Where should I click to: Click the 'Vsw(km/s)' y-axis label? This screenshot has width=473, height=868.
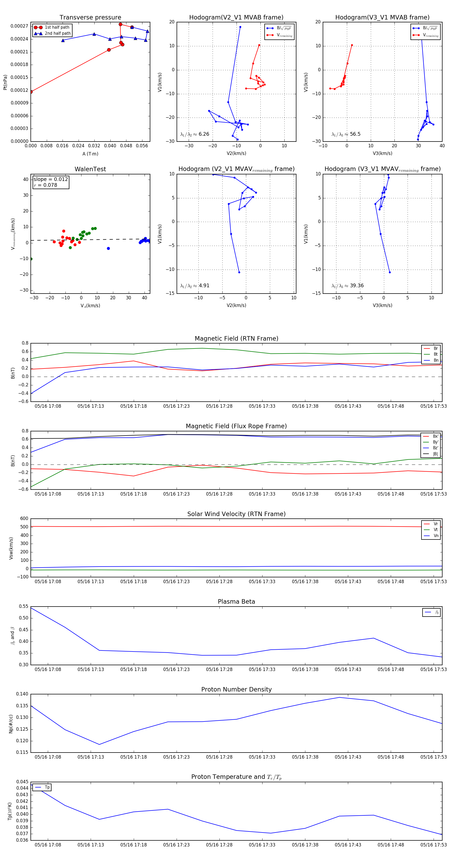pos(11,548)
